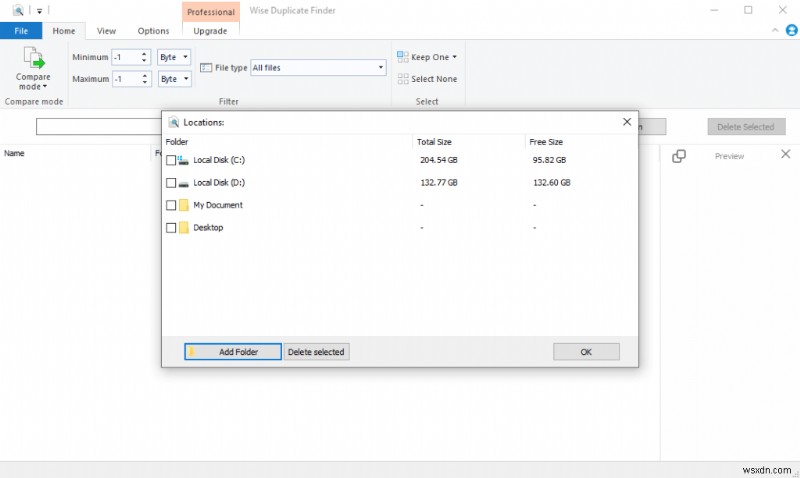Close the Locations dialog
The image size is (800, 478).
pos(627,122)
